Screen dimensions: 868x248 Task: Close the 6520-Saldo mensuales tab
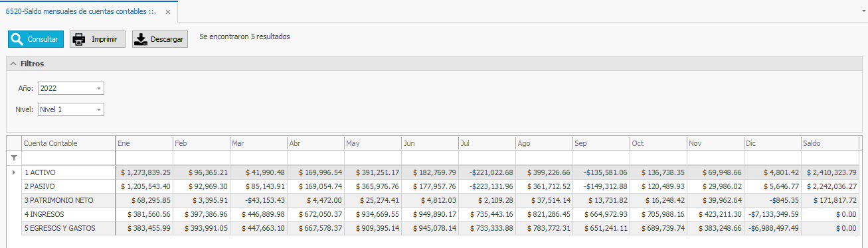[x=167, y=12]
